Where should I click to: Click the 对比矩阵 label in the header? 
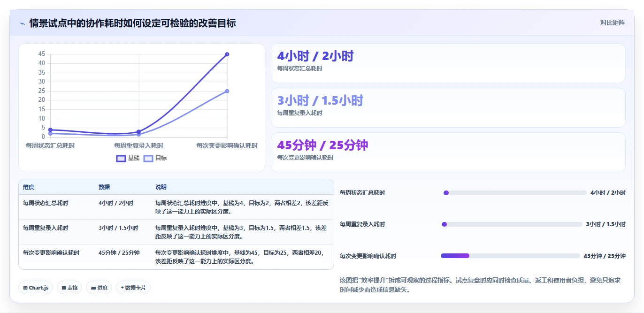[612, 23]
